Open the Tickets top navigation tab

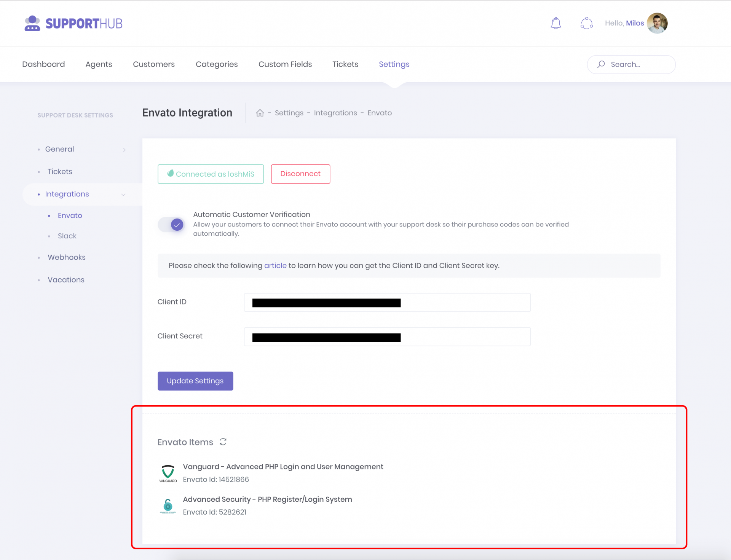point(345,64)
